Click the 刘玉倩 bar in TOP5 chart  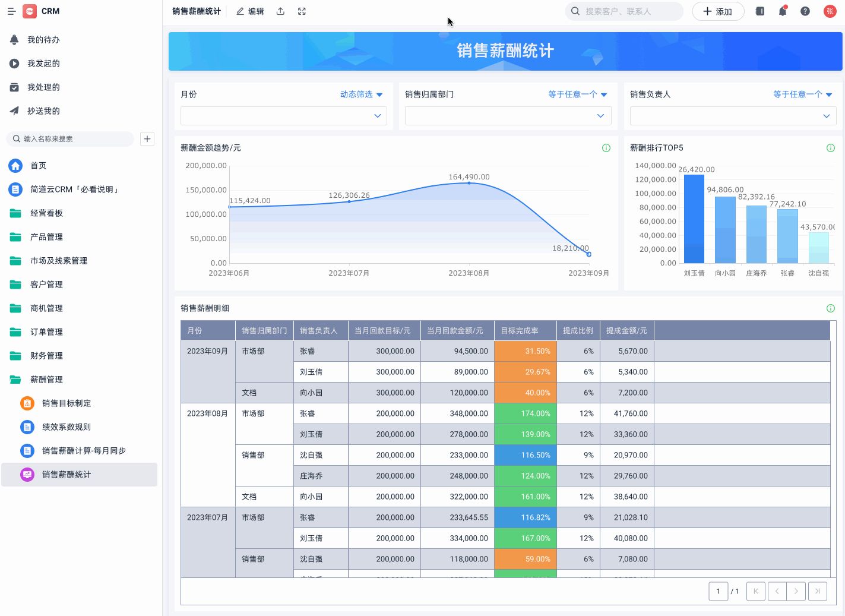click(694, 219)
